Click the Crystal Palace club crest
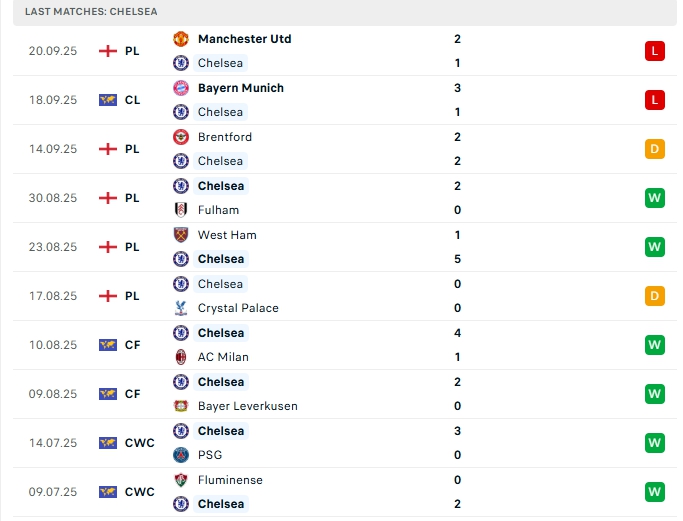This screenshot has width=683, height=521. point(181,308)
